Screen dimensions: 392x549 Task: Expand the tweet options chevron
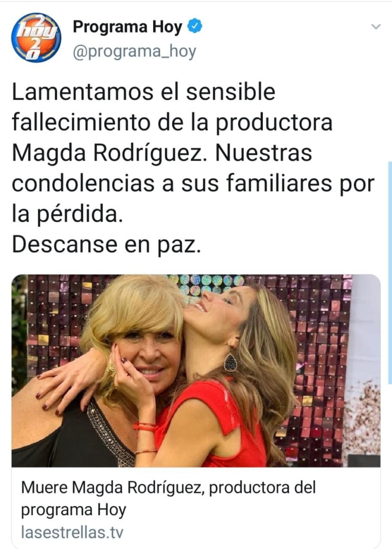[376, 27]
